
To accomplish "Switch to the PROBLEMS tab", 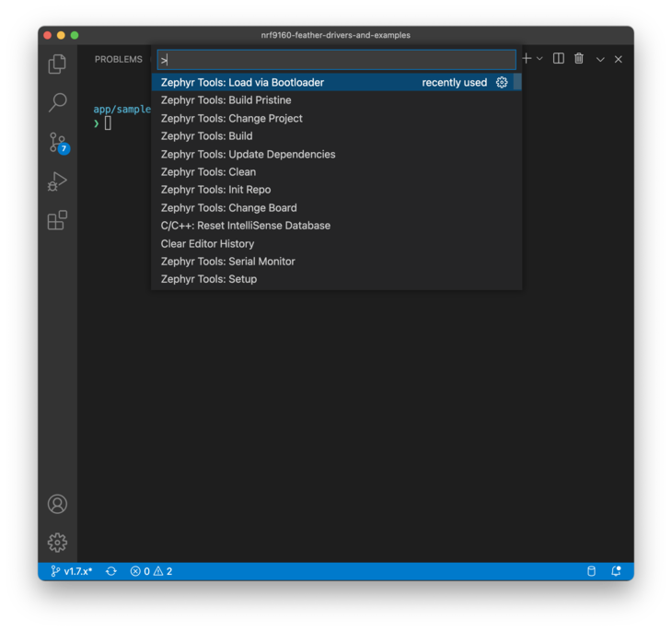I will click(118, 59).
